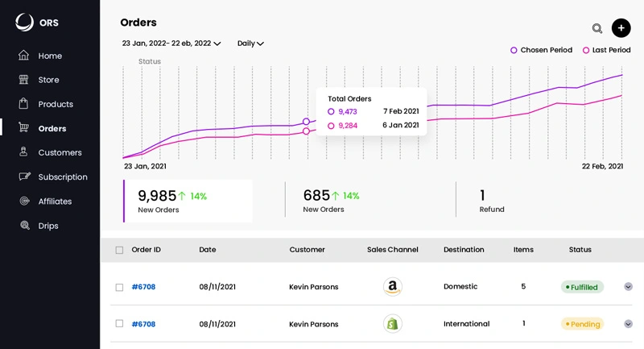Screen dimensions: 644x349
Task: Click the Amazon sales channel icon
Action: (x=392, y=287)
